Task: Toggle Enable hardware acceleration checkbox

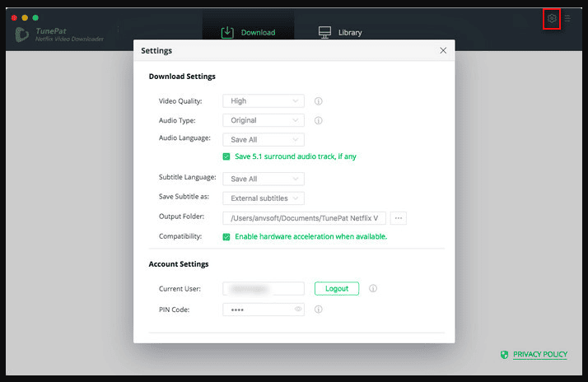Action: 226,236
